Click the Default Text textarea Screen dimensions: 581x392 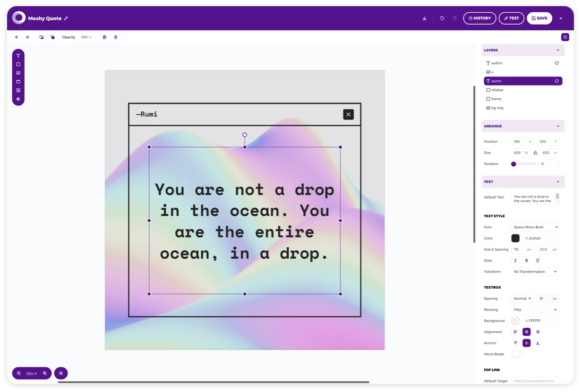(536, 199)
